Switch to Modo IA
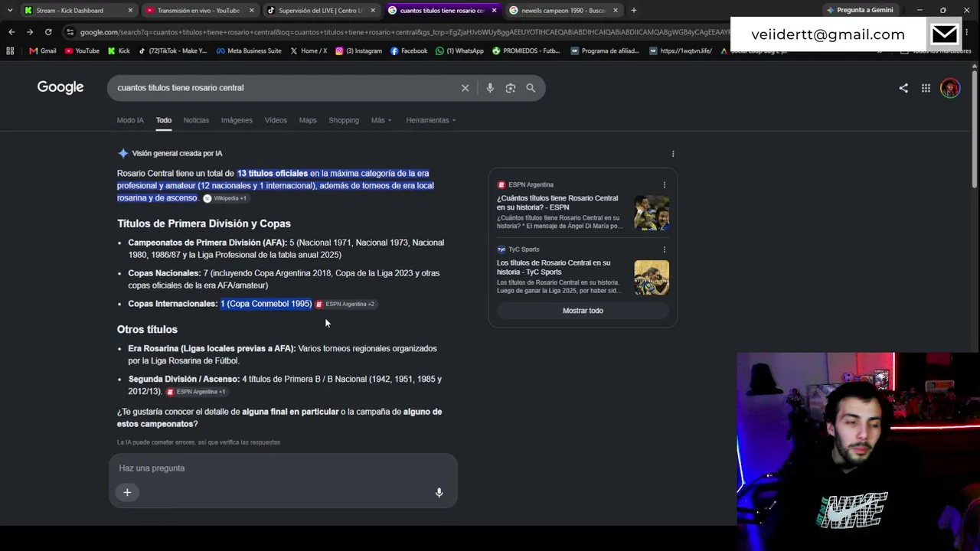Viewport: 980px width, 551px height. [130, 120]
